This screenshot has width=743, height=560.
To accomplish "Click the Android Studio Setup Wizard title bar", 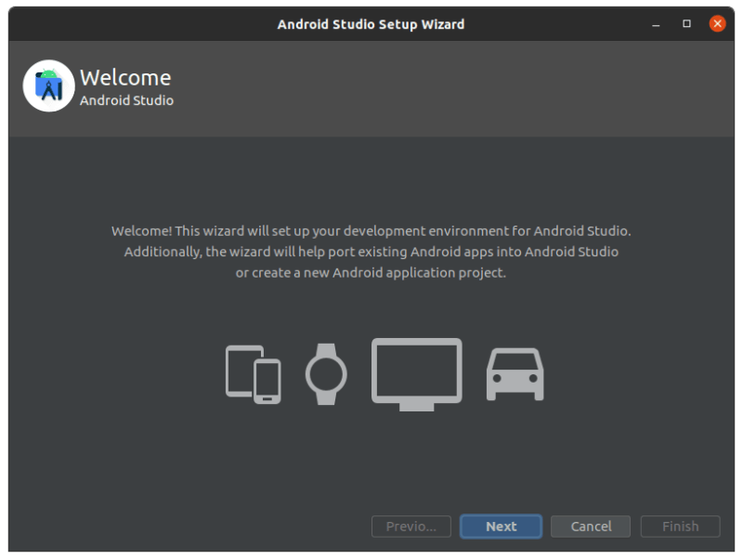I will (x=371, y=24).
